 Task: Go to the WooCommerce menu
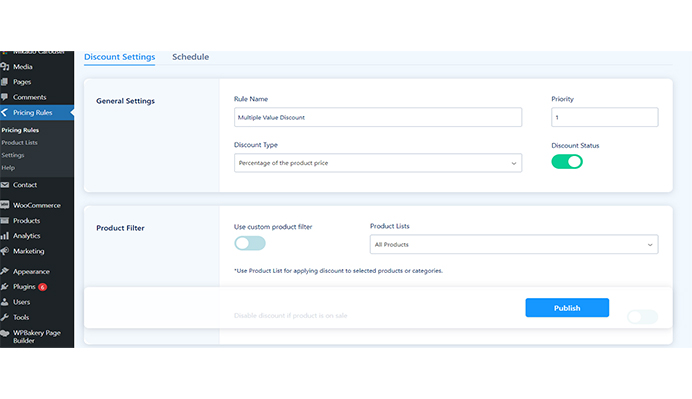[x=37, y=205]
